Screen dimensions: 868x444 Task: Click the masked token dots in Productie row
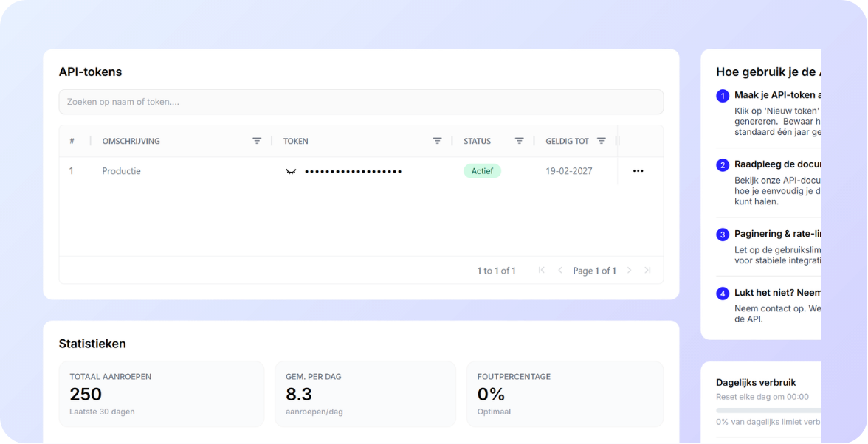coord(353,171)
